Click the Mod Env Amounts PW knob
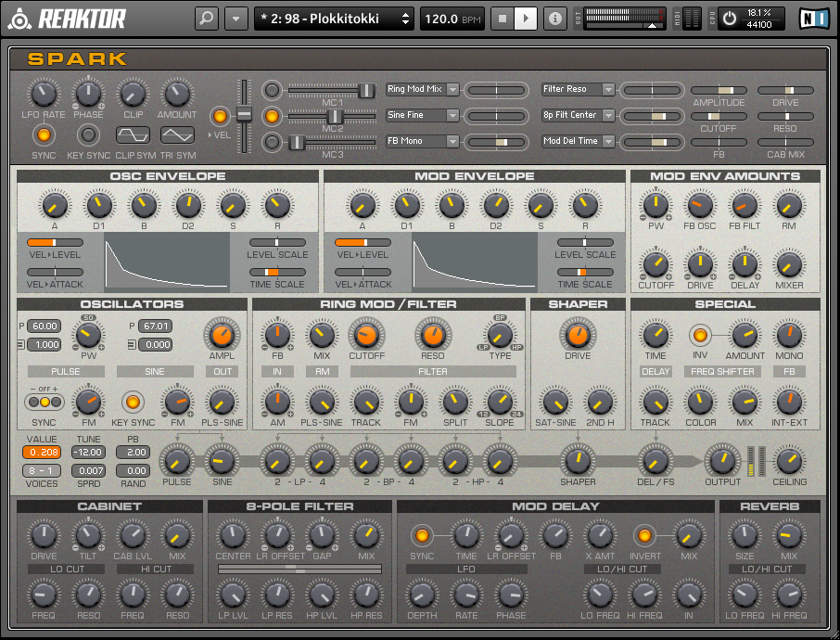The width and height of the screenshot is (840, 640). (655, 205)
